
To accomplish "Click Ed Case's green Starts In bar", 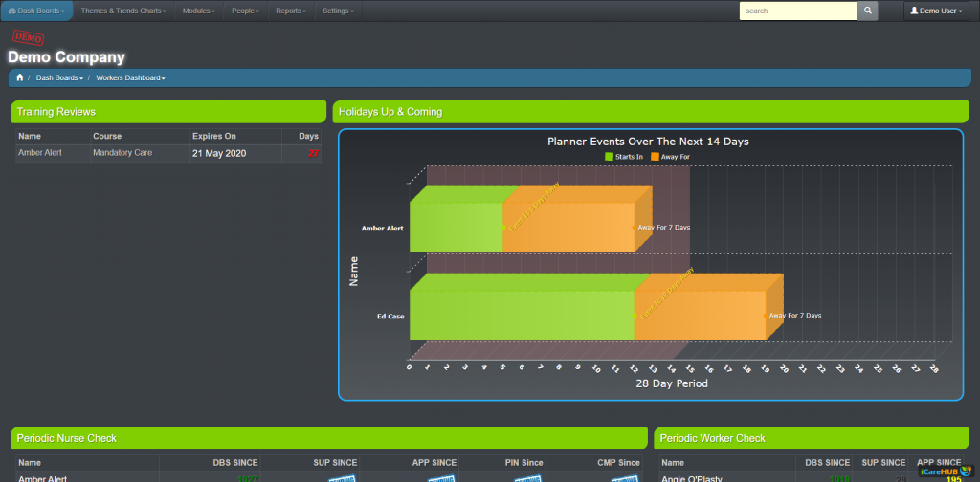I will (x=522, y=316).
